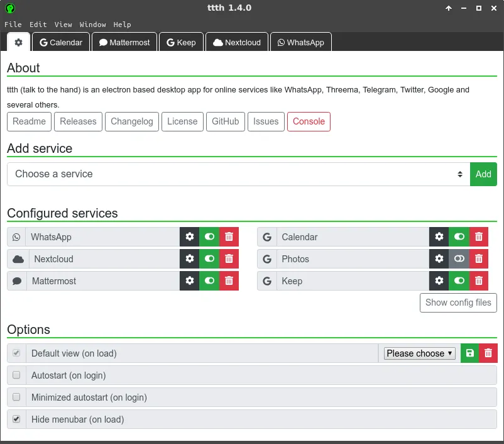The image size is (504, 444).
Task: Switch to the Calendar tab
Action: point(61,42)
